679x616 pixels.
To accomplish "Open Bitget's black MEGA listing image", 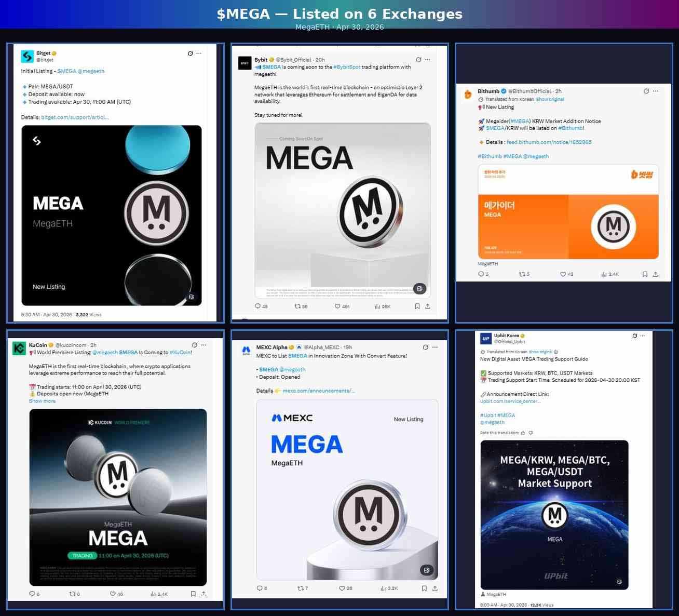I will tap(112, 216).
